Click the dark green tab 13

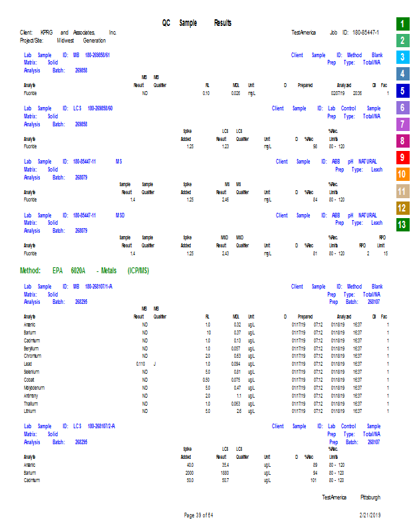(402, 225)
